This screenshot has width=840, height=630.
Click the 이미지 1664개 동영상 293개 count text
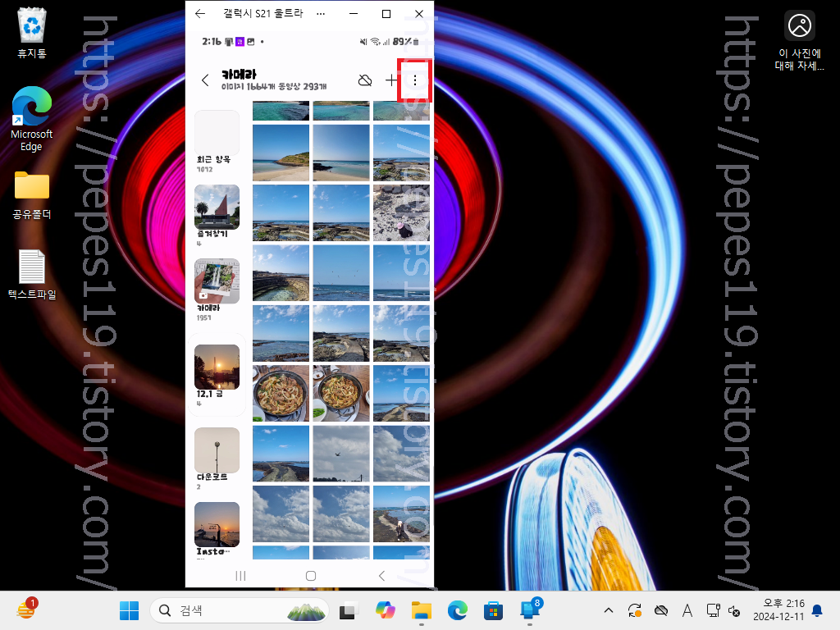pyautogui.click(x=274, y=86)
